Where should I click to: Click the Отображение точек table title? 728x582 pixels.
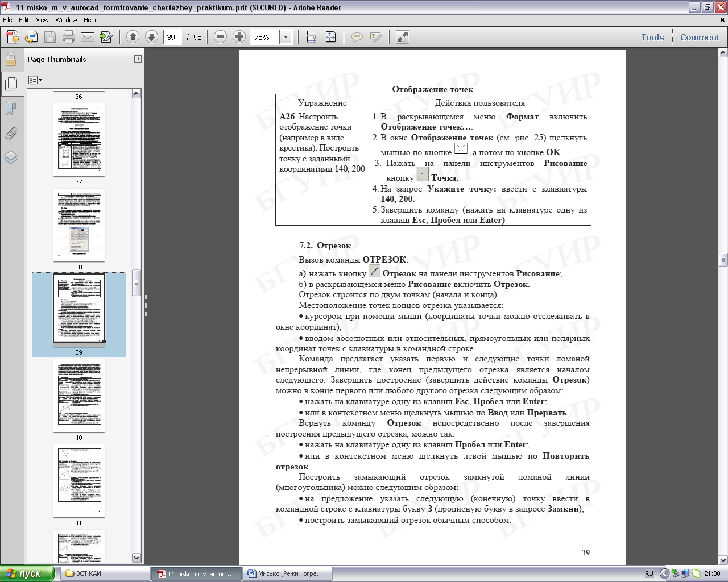click(432, 89)
